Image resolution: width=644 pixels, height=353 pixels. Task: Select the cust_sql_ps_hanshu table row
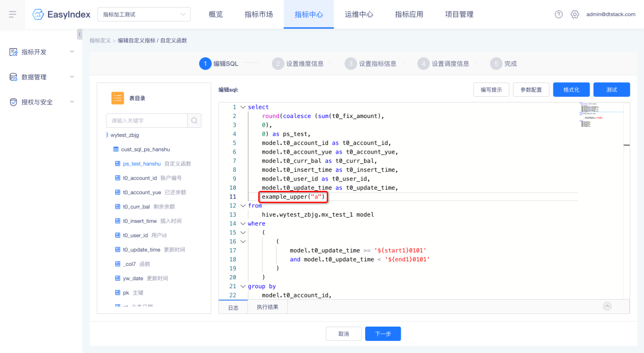(145, 150)
